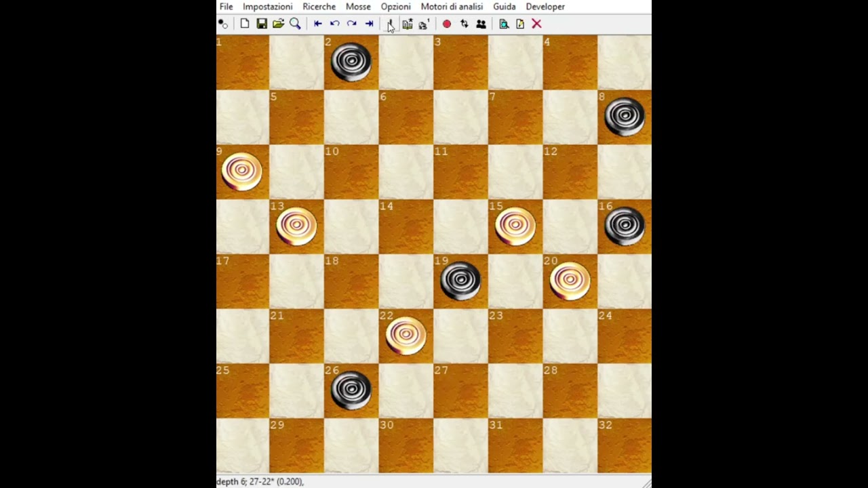Open the Ricerche menu
This screenshot has width=868, height=488.
coord(319,7)
